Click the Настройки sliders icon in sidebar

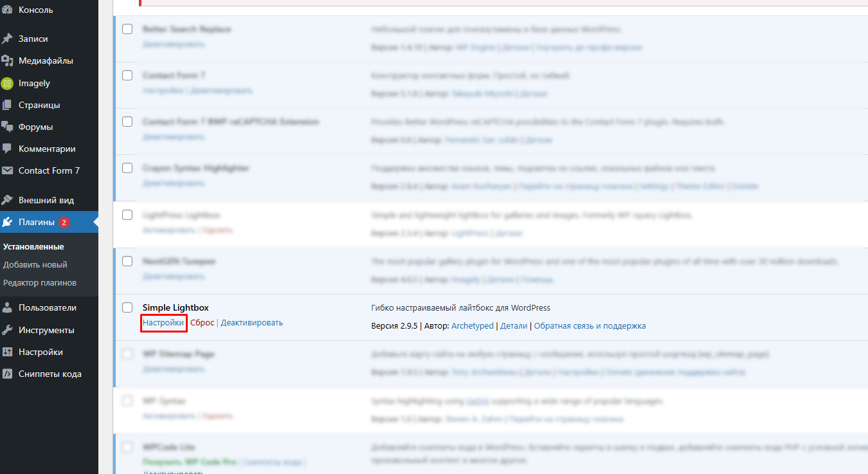[8, 352]
